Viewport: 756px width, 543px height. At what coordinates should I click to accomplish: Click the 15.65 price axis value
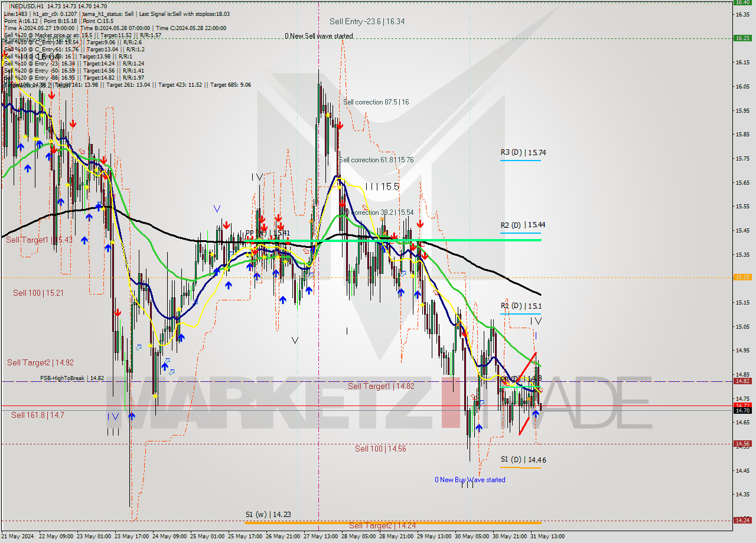click(x=742, y=182)
